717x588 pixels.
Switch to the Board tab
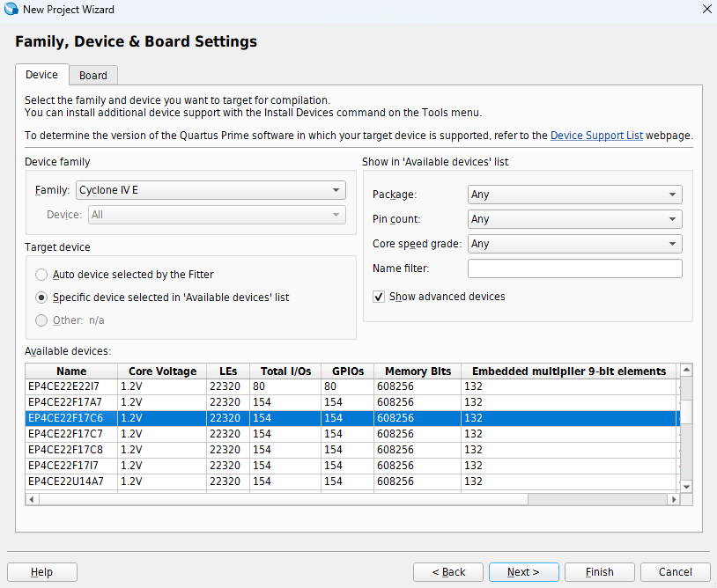click(93, 76)
